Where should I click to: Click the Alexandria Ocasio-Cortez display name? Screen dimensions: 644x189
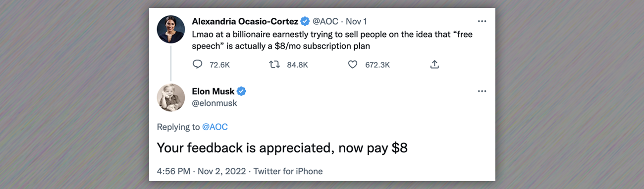pos(245,21)
